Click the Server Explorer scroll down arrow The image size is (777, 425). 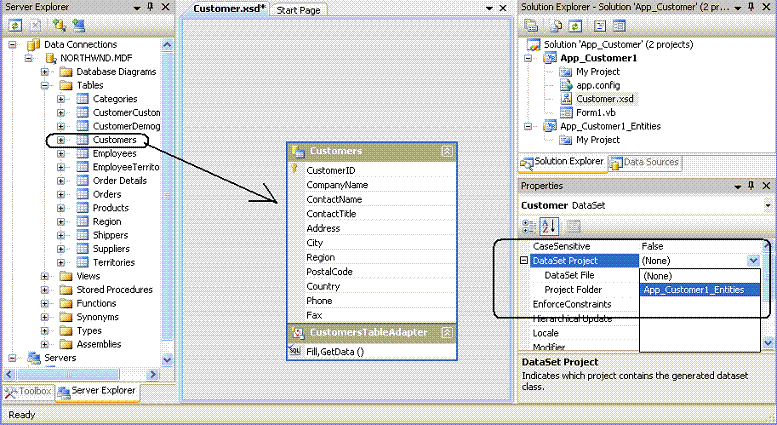pos(167,360)
